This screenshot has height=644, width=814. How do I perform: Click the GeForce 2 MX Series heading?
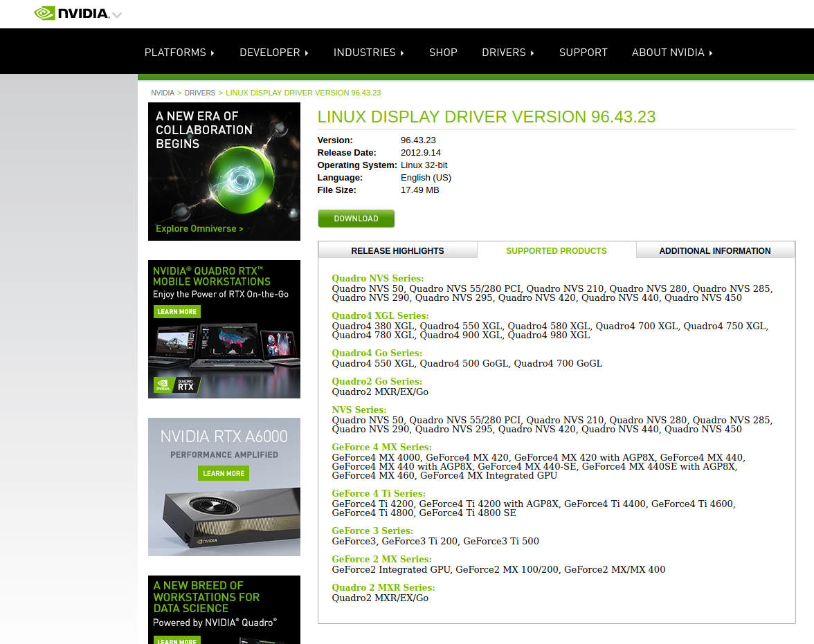click(381, 559)
